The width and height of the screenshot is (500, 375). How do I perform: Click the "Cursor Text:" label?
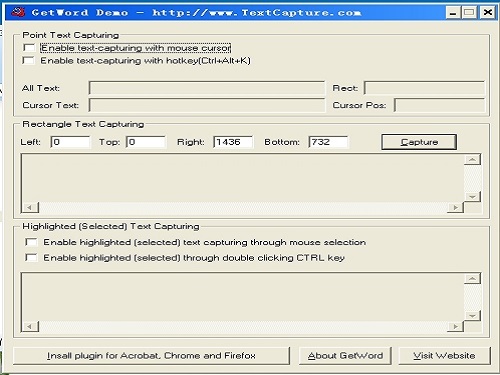click(51, 105)
